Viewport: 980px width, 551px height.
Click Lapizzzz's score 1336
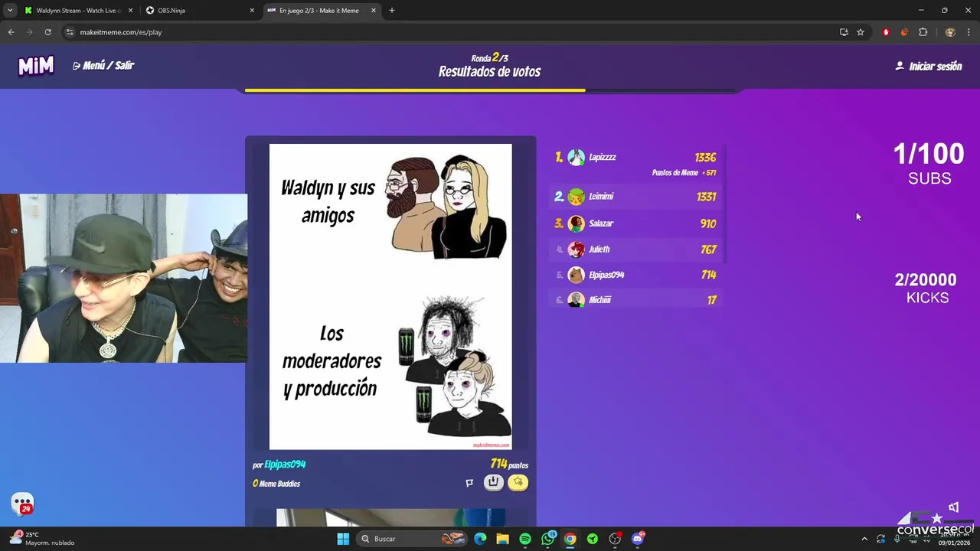pyautogui.click(x=705, y=158)
